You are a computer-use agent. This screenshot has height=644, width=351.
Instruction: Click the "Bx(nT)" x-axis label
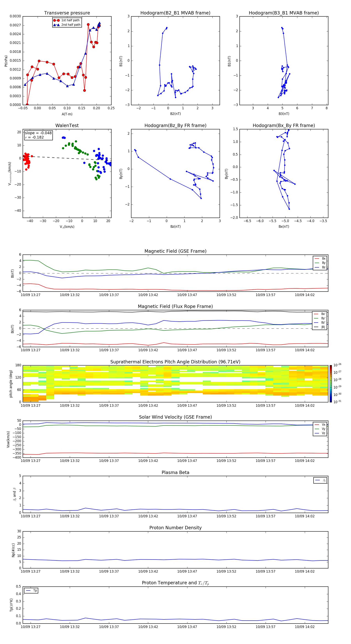click(284, 227)
